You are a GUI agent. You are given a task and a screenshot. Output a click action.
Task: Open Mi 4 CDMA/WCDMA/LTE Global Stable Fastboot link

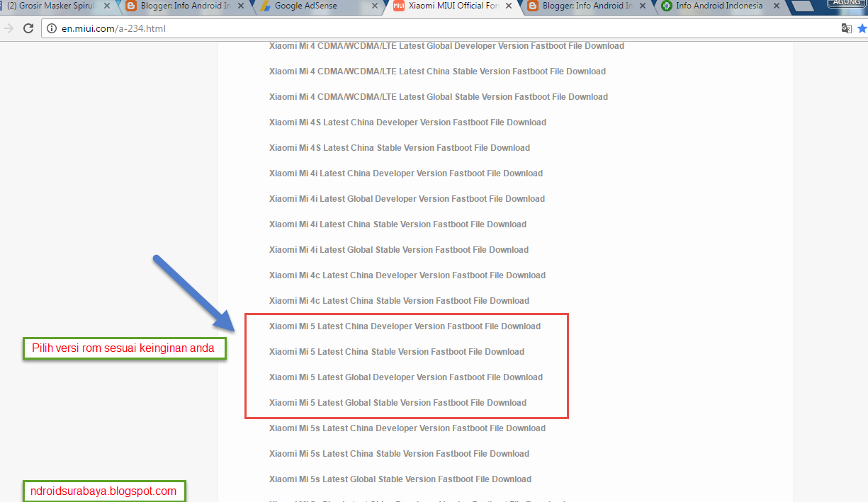439,97
